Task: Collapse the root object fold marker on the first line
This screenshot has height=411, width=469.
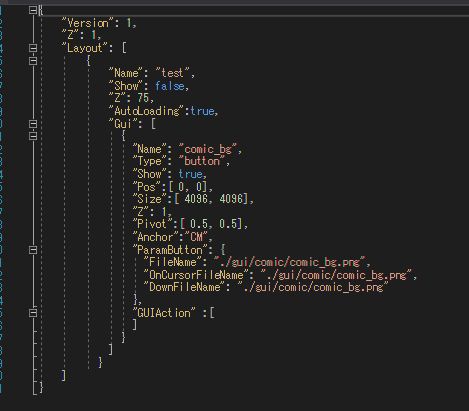Action: (x=33, y=10)
